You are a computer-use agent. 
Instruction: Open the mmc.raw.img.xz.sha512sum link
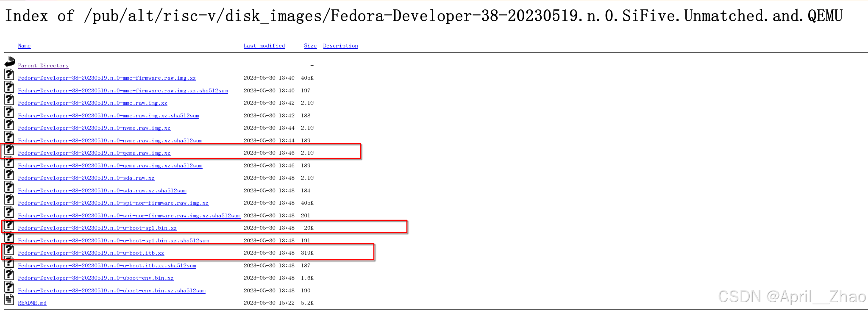pos(108,116)
